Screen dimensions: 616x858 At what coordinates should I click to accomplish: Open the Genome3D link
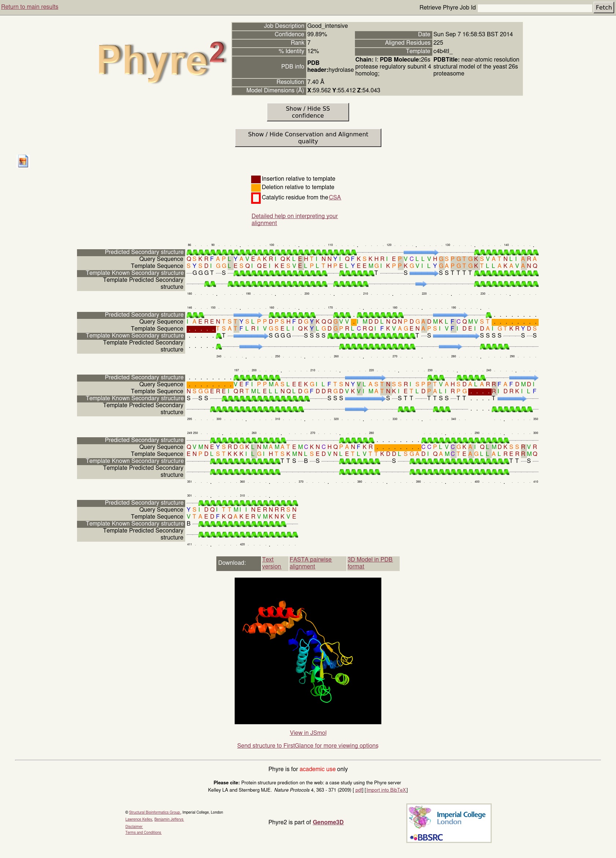pyautogui.click(x=328, y=822)
